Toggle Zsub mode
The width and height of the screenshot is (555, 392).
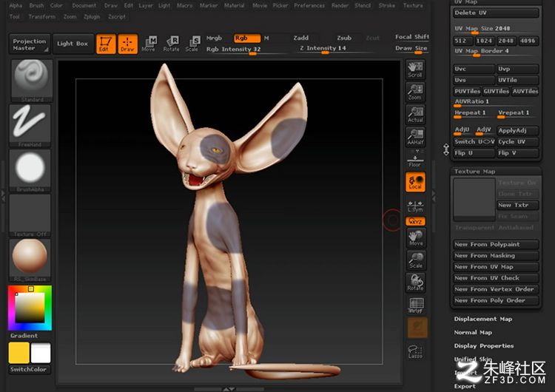(344, 38)
